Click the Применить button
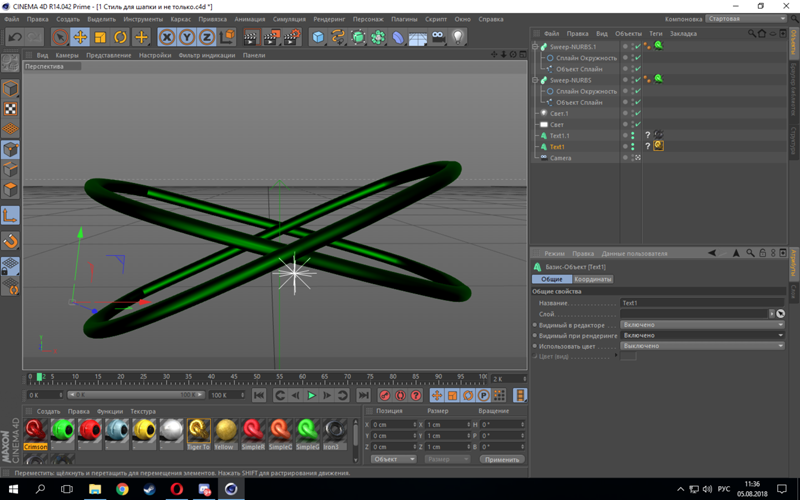800x500 pixels. pyautogui.click(x=501, y=459)
